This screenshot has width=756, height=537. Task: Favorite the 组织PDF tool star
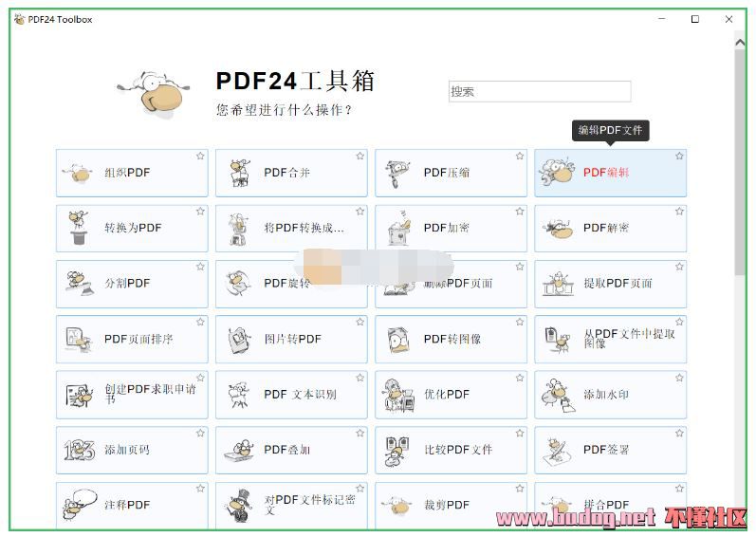[200, 156]
